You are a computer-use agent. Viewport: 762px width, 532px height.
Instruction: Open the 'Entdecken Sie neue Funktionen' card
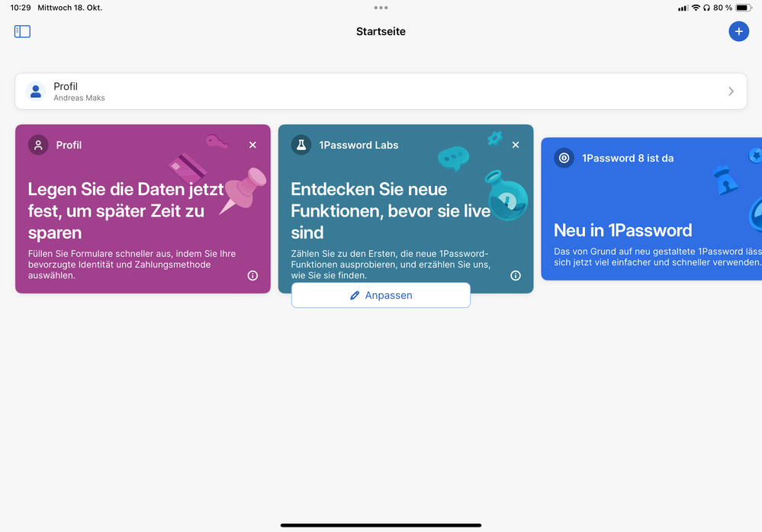coord(389,210)
